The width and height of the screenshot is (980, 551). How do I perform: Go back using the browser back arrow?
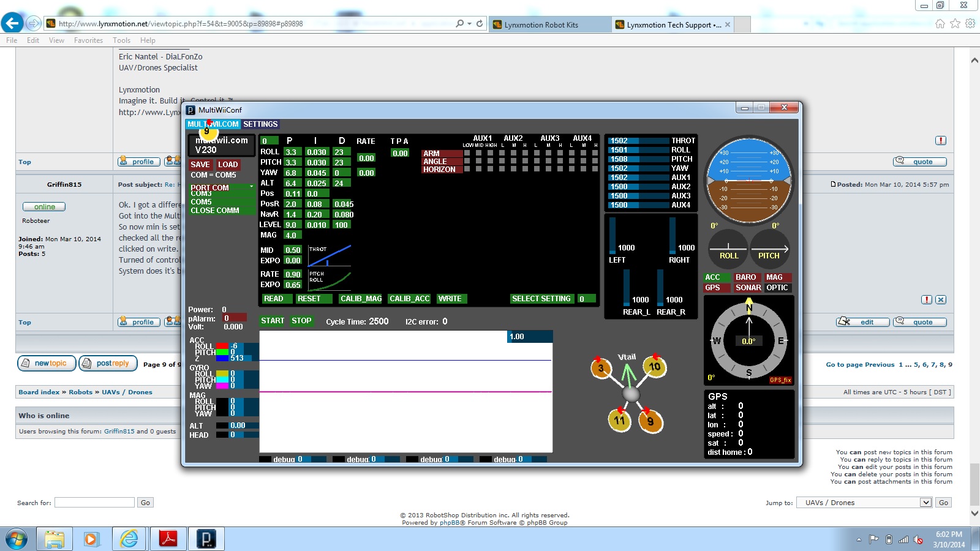(x=12, y=23)
